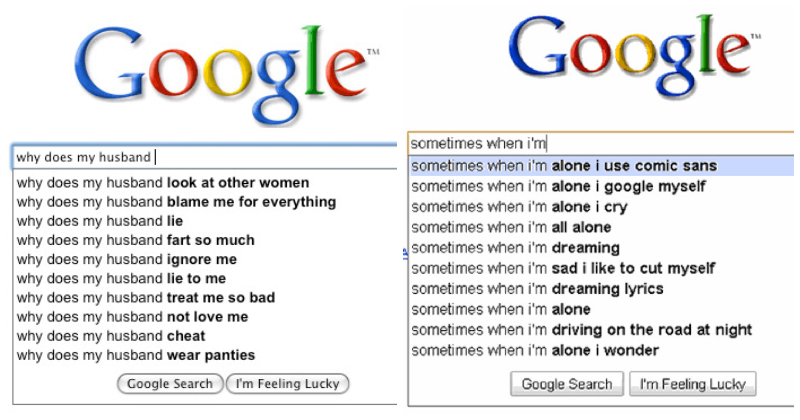Pick the 'fart so much' suggestion
This screenshot has height=420, width=800.
pos(136,240)
